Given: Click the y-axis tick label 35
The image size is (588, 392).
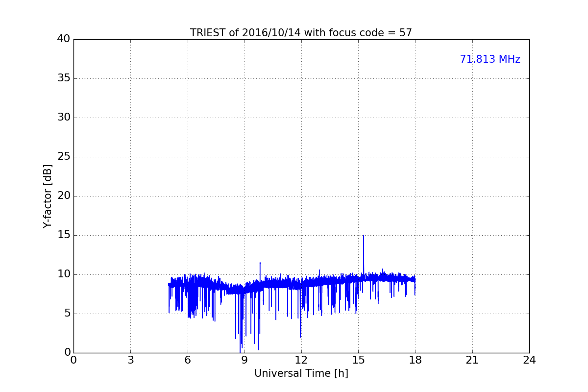Looking at the screenshot, I should pyautogui.click(x=64, y=78).
